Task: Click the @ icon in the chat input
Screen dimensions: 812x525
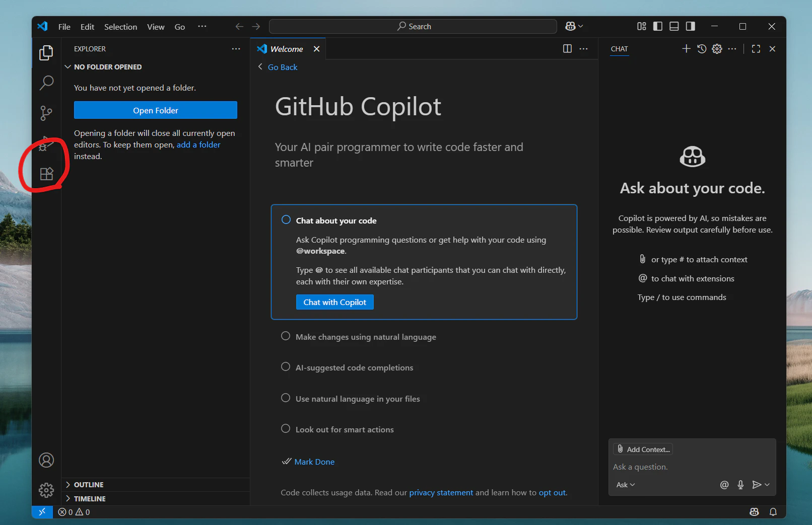Action: tap(724, 485)
